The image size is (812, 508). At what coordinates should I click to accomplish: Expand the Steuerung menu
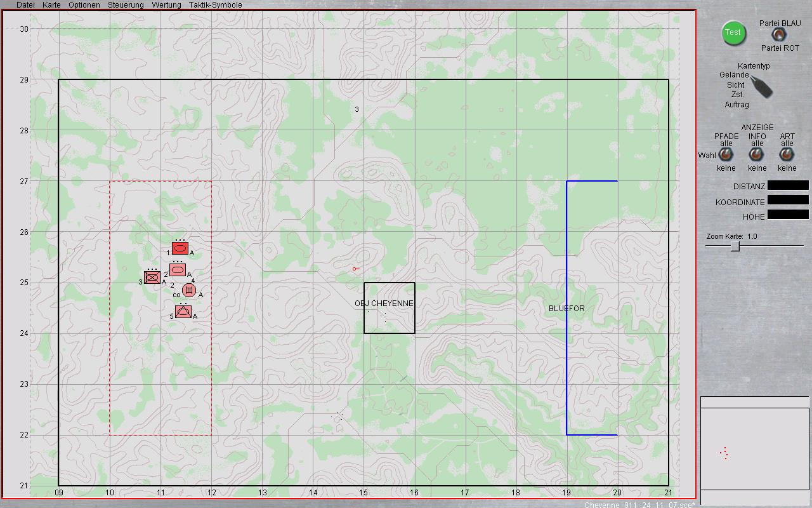pyautogui.click(x=126, y=5)
